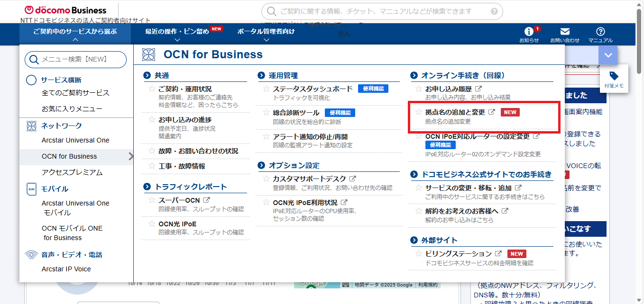Toggle favorite star for ご契約・運用状況
Screen dimensions: 644x304
(152, 89)
